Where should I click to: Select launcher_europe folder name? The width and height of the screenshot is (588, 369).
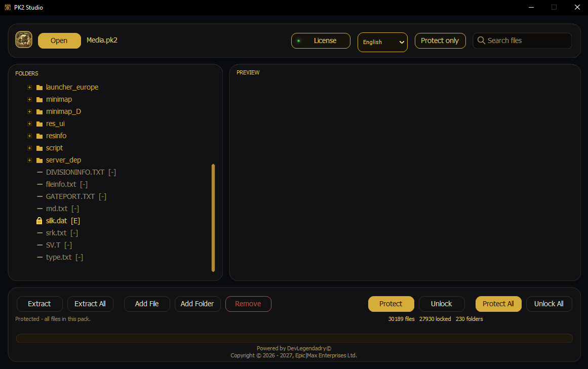[72, 87]
